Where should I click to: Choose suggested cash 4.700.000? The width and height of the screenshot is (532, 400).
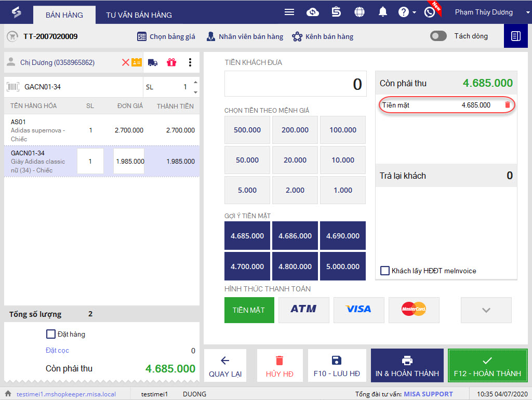[247, 266]
